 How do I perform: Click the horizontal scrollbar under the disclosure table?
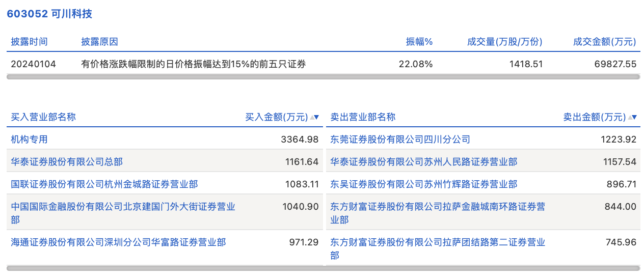coord(323,77)
